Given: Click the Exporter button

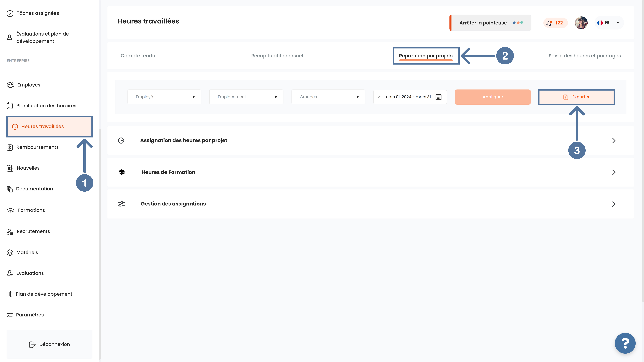Looking at the screenshot, I should point(576,97).
